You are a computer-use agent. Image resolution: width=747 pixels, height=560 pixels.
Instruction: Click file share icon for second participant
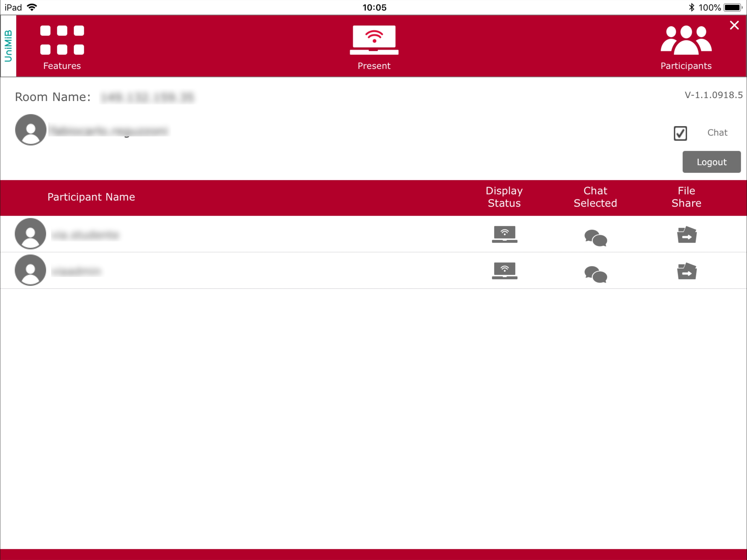(x=687, y=271)
